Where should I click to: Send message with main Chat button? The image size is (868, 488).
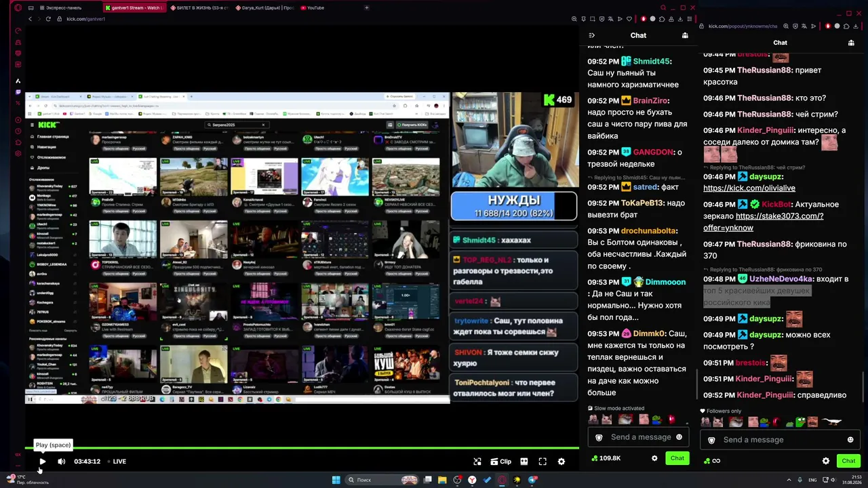(x=677, y=458)
